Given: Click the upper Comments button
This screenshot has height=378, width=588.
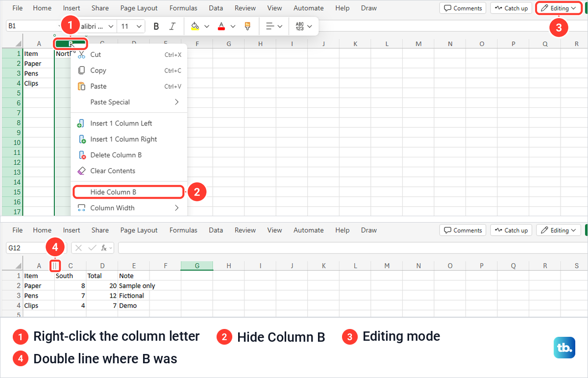Looking at the screenshot, I should tap(463, 8).
